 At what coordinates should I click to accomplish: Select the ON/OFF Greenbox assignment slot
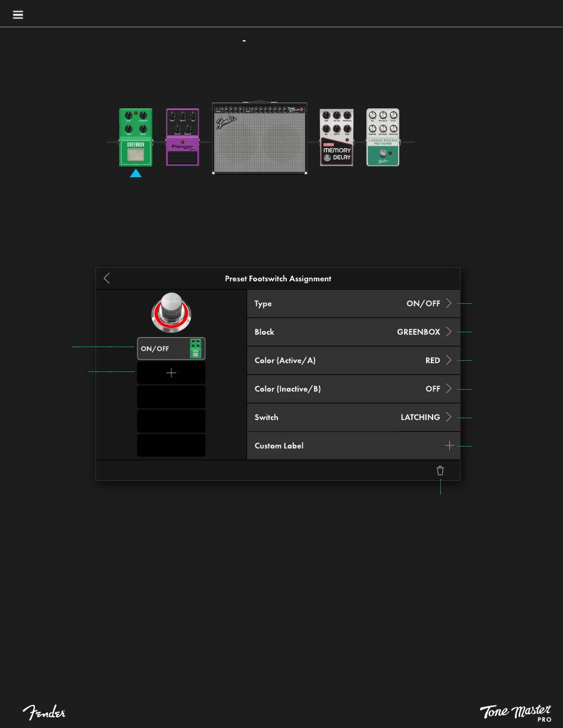click(x=171, y=349)
